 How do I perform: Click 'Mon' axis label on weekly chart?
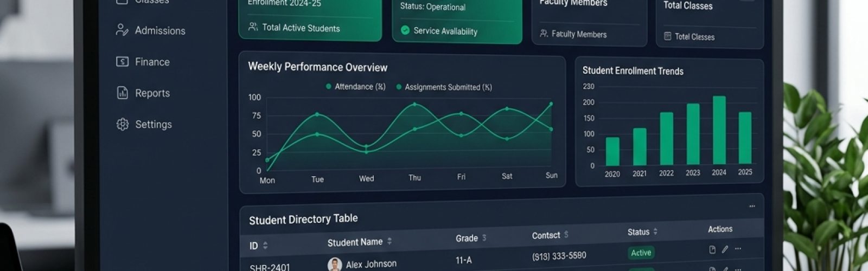click(x=267, y=180)
